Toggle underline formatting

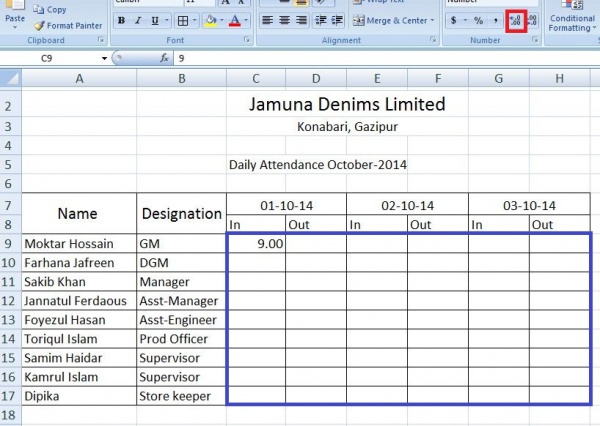click(x=155, y=20)
